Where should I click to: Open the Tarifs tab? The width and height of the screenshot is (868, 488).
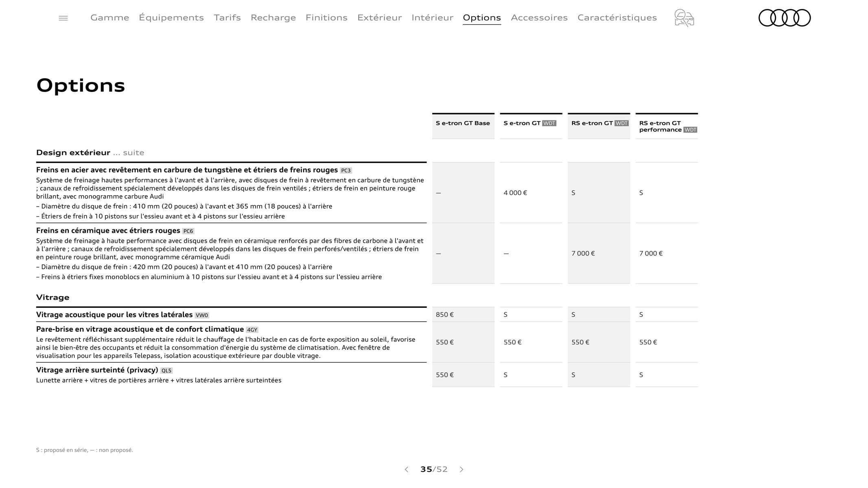click(x=227, y=17)
